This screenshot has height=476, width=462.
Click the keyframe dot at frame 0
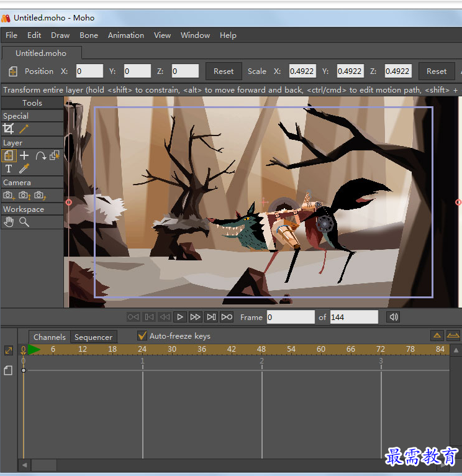[24, 370]
